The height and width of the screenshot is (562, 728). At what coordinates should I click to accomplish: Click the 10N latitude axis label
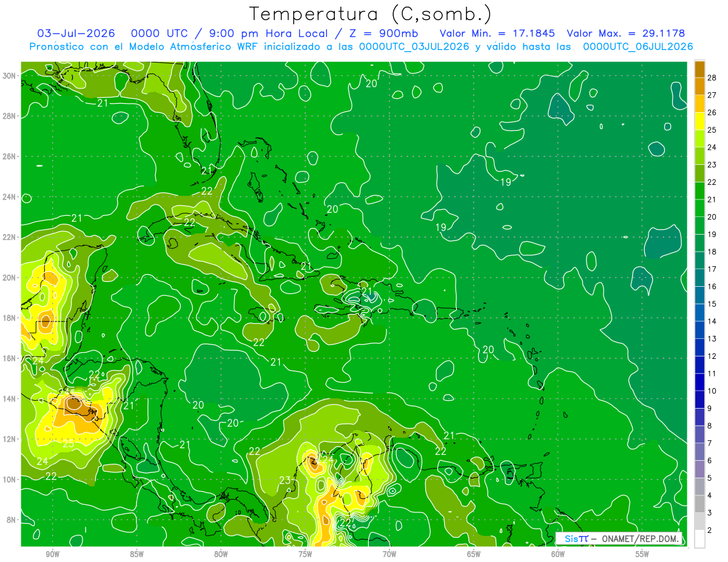tap(8, 480)
